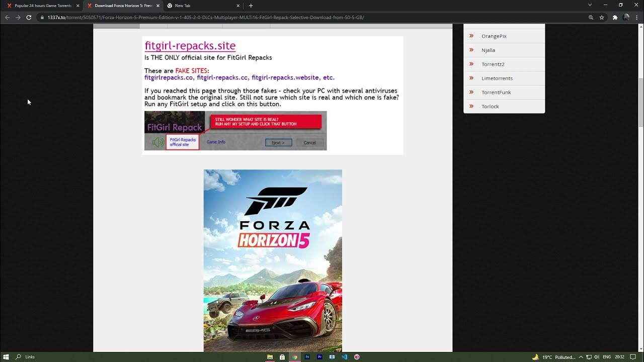The width and height of the screenshot is (644, 362).
Task: Select the Download Forza Horizon 5 tab
Action: [122, 6]
